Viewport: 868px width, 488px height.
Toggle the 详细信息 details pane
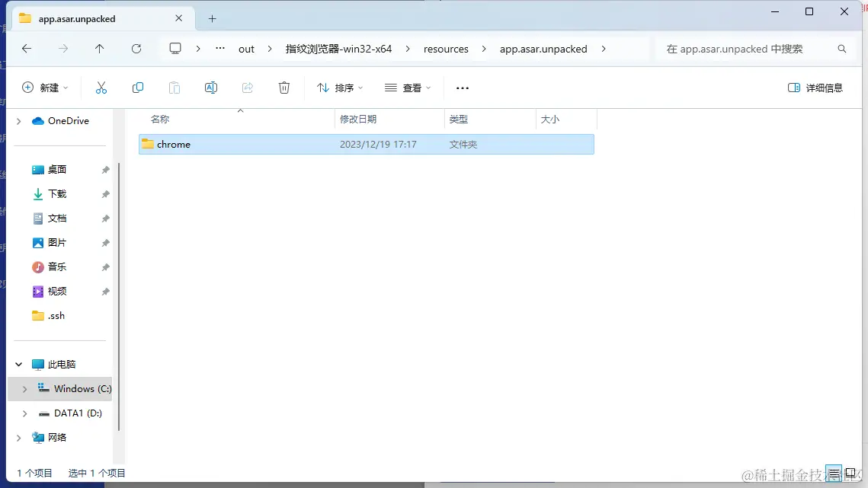pyautogui.click(x=815, y=88)
